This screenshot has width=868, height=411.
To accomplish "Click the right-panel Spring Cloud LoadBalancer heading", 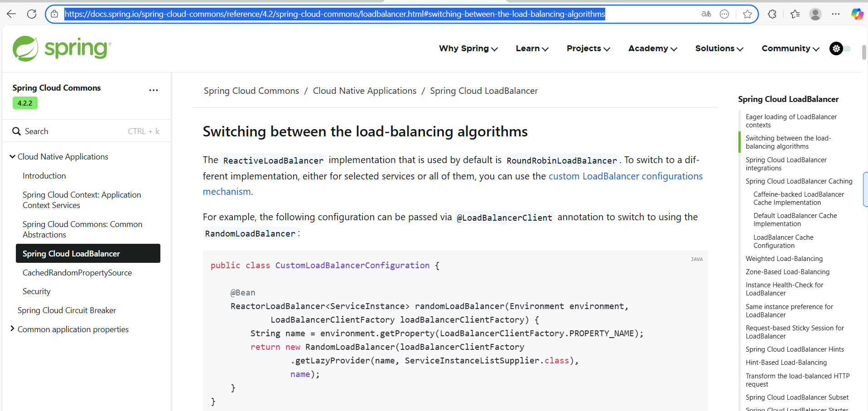I will point(788,99).
